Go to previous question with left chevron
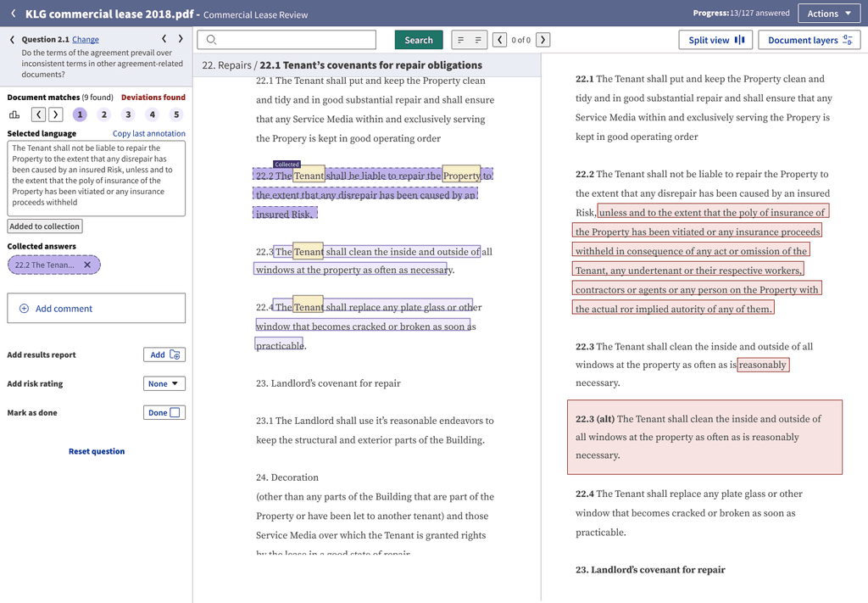The width and height of the screenshot is (868, 603). [x=164, y=39]
